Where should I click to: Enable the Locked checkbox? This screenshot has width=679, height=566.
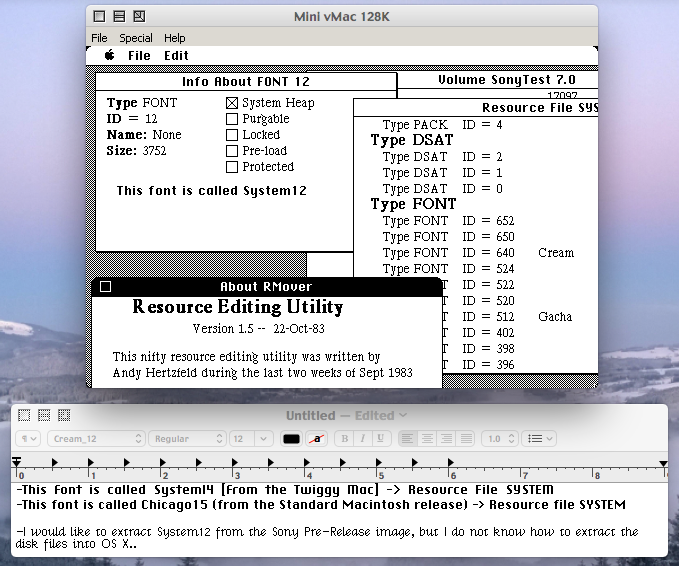(x=232, y=135)
